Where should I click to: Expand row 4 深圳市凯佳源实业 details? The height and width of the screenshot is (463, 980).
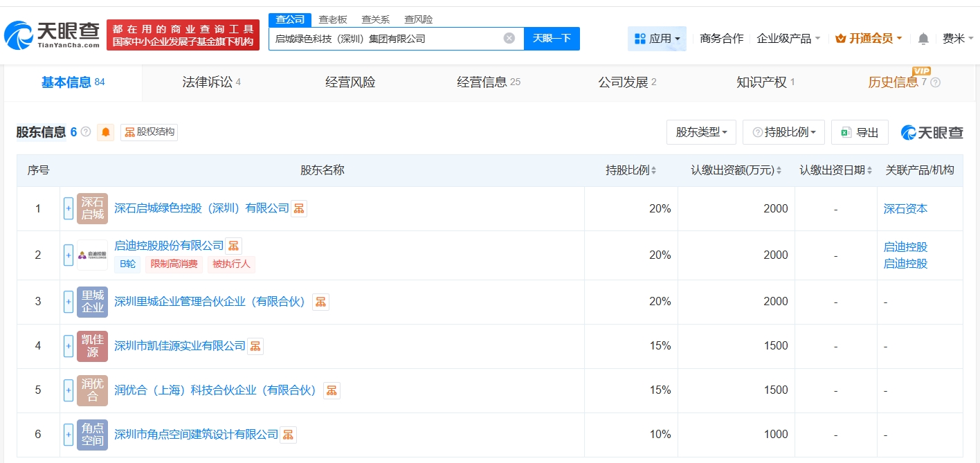pos(69,346)
